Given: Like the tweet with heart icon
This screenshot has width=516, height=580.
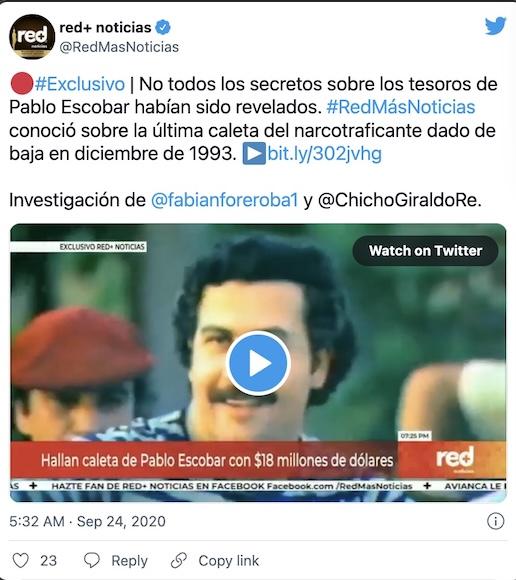Looking at the screenshot, I should click(x=20, y=560).
